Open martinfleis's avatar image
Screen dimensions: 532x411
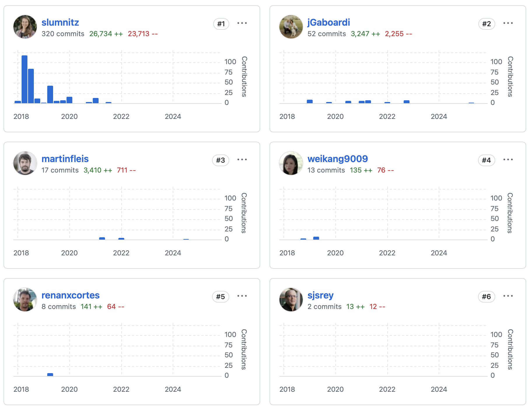[x=25, y=163]
